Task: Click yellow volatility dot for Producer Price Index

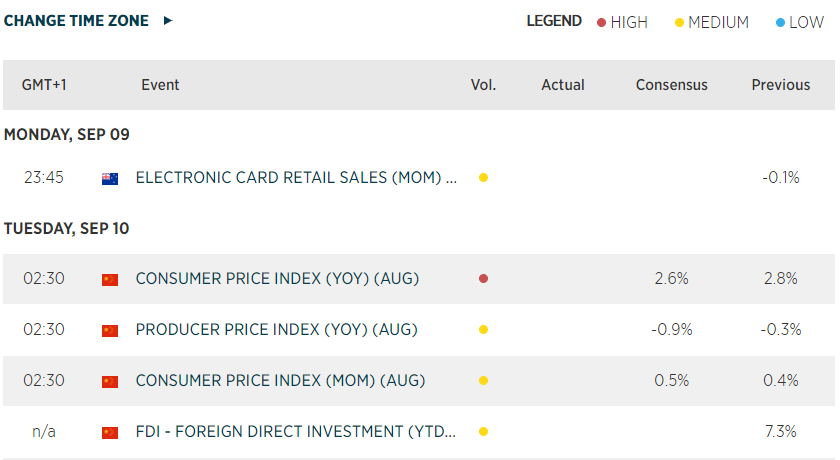Action: [x=483, y=330]
